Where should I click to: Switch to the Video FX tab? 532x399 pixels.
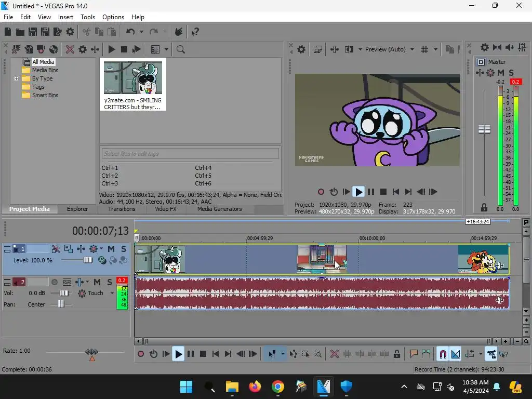click(166, 209)
